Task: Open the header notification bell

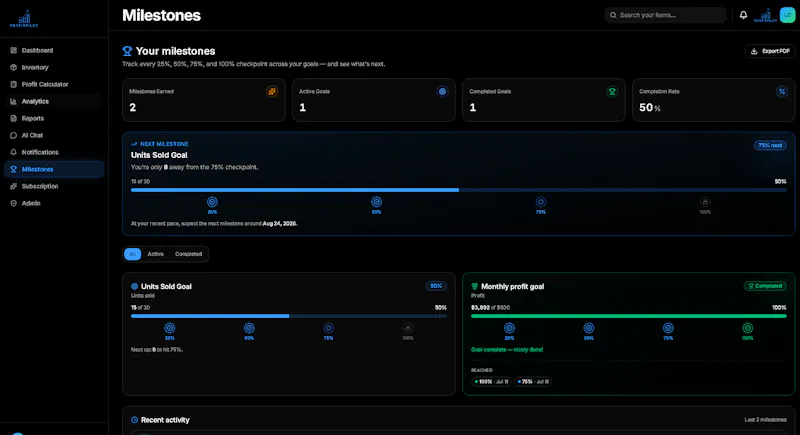Action: point(743,15)
